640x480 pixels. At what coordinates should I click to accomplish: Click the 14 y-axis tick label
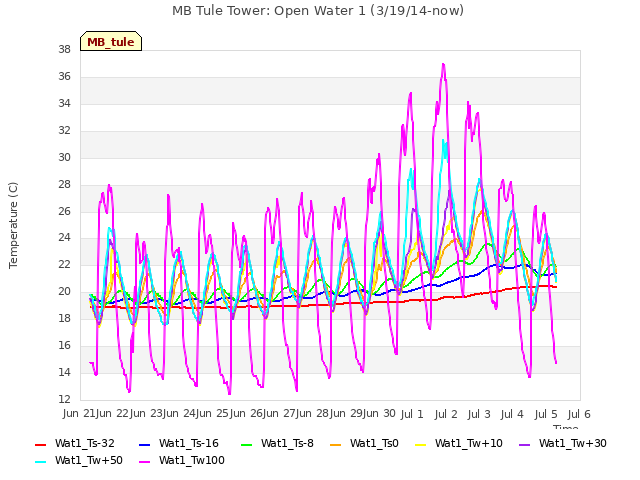point(64,372)
